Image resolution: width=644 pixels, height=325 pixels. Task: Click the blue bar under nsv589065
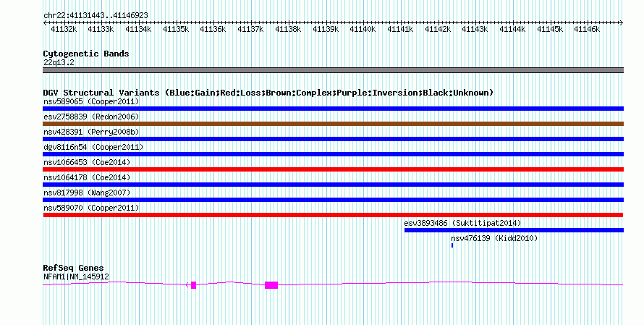333,109
